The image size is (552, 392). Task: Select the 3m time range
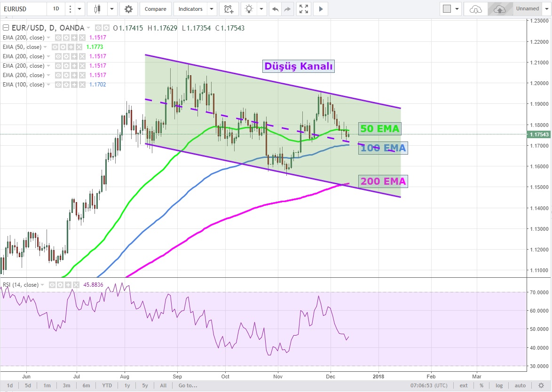pos(66,385)
